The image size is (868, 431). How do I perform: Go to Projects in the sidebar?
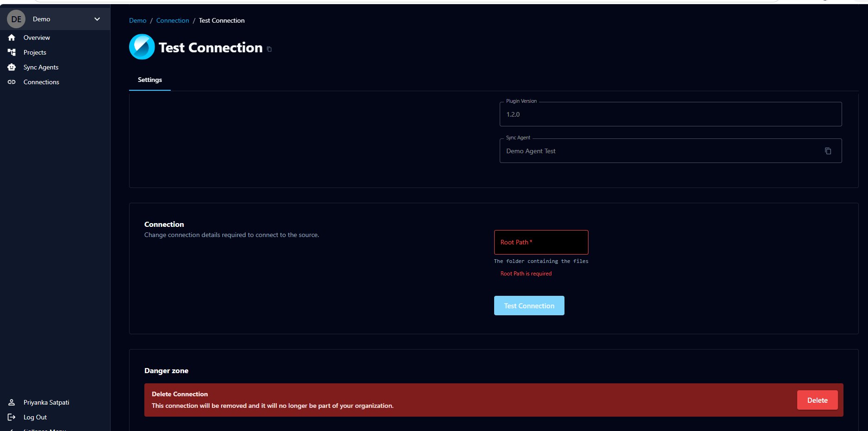tap(35, 52)
